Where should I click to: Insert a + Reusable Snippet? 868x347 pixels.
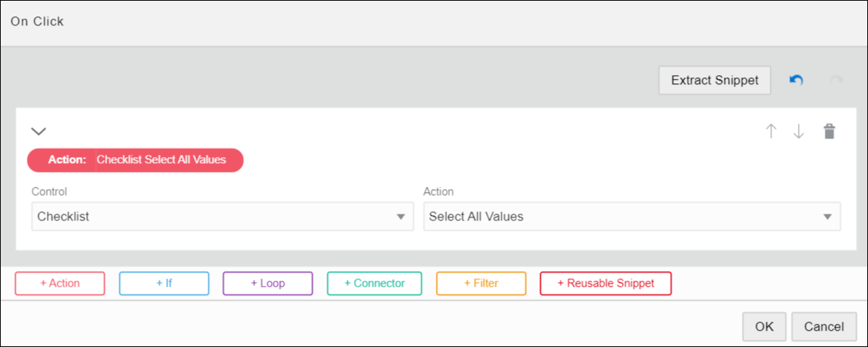(606, 284)
